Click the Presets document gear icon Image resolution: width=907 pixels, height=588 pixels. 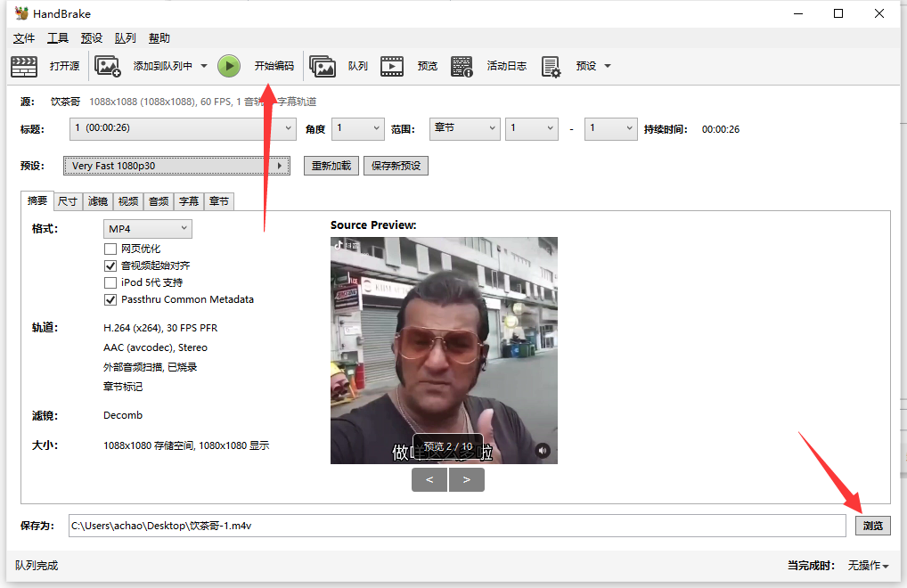551,66
